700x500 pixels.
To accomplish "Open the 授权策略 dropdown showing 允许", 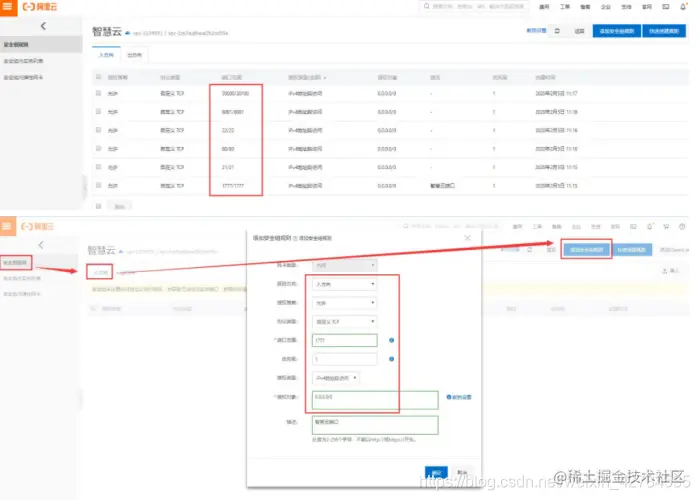I will click(x=345, y=303).
